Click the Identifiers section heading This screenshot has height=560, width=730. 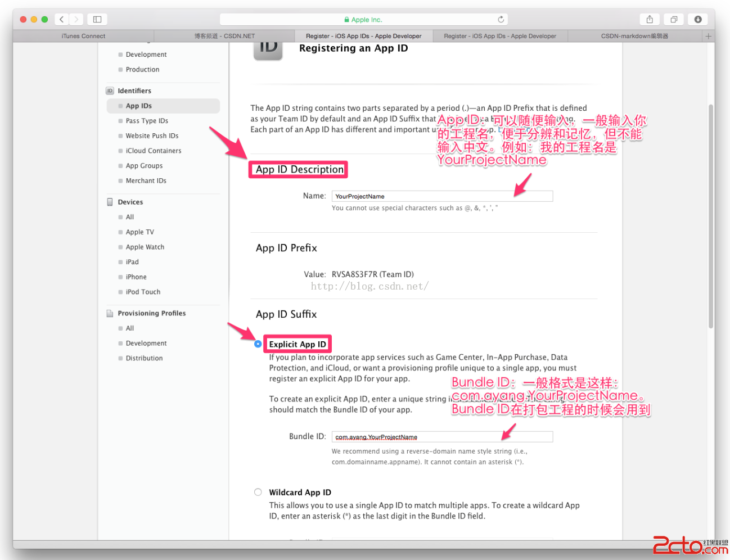coord(134,91)
